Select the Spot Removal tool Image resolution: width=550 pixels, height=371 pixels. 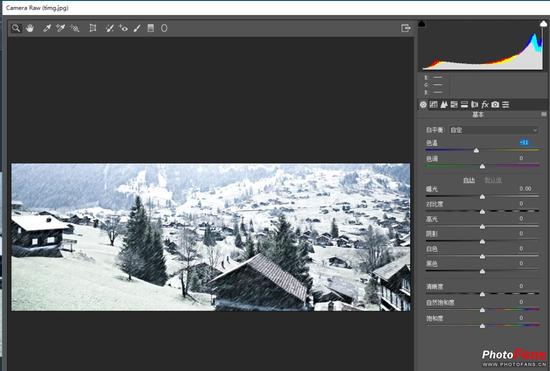pyautogui.click(x=110, y=28)
